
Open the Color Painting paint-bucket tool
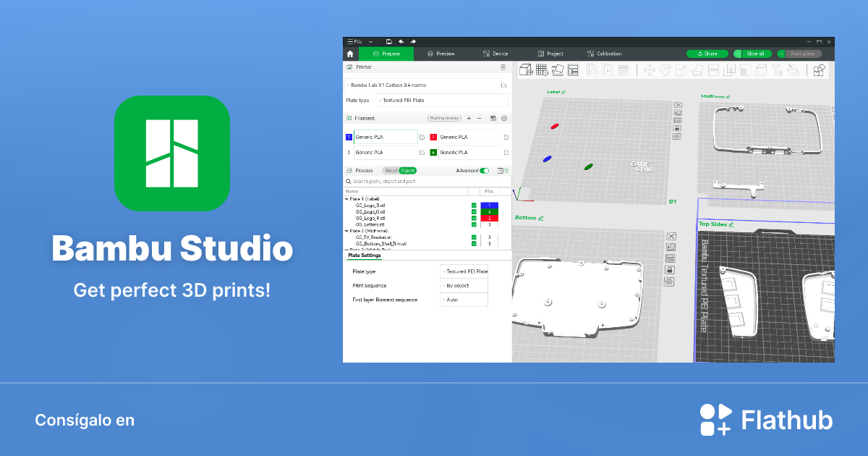[x=793, y=70]
